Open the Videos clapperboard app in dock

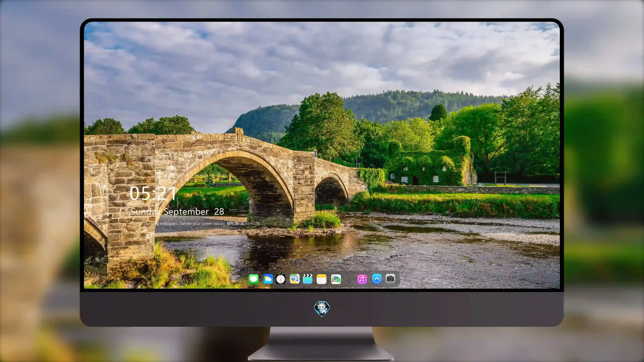(x=308, y=279)
